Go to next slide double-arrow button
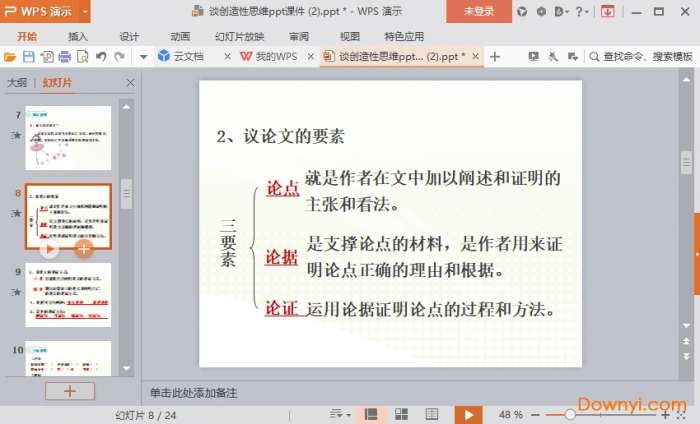This screenshot has width=700, height=424. point(687,356)
